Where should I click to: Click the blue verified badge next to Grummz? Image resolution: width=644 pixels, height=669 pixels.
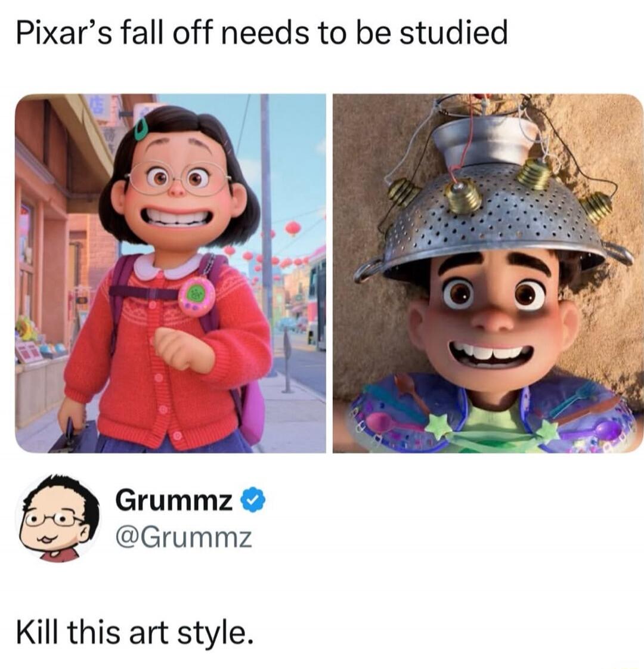(x=254, y=500)
